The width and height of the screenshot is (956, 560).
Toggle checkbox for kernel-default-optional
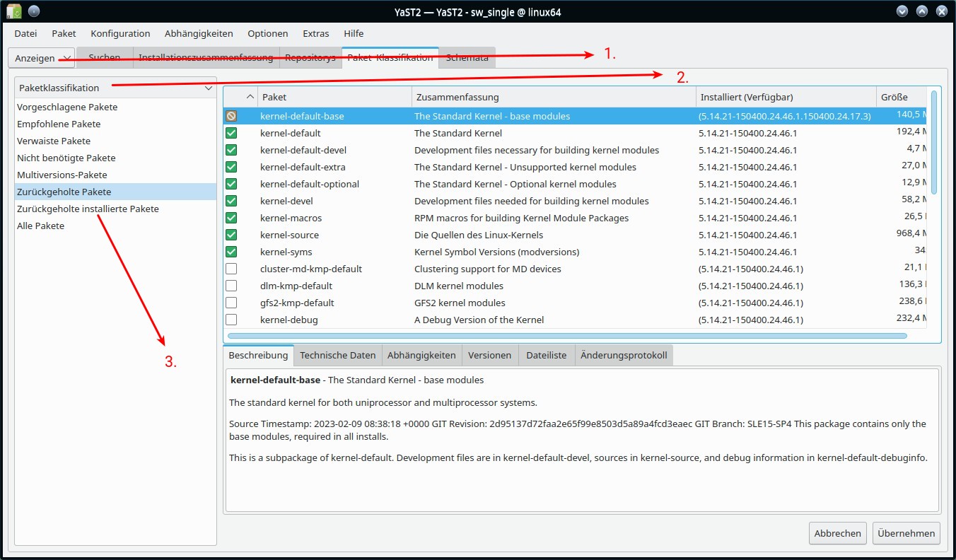(x=231, y=184)
